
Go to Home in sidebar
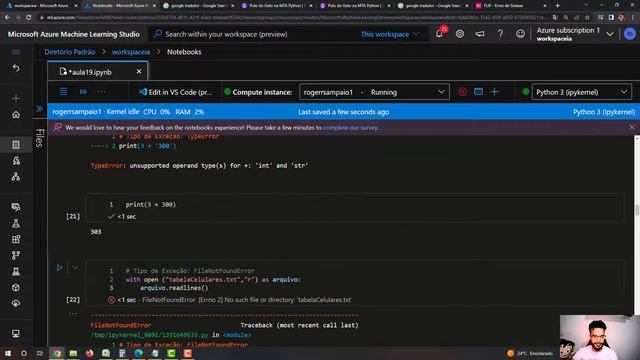tap(16, 115)
